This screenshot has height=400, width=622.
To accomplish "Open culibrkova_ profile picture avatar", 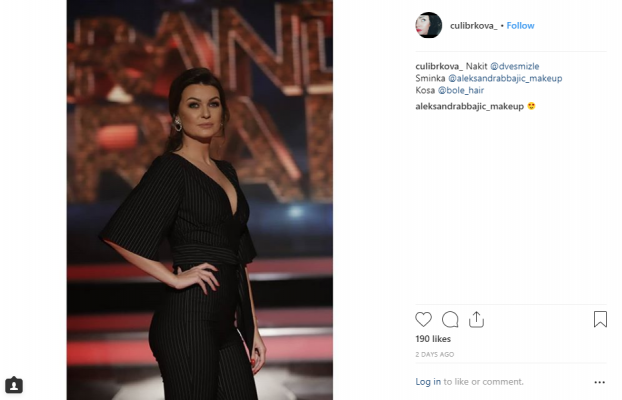I will click(428, 25).
